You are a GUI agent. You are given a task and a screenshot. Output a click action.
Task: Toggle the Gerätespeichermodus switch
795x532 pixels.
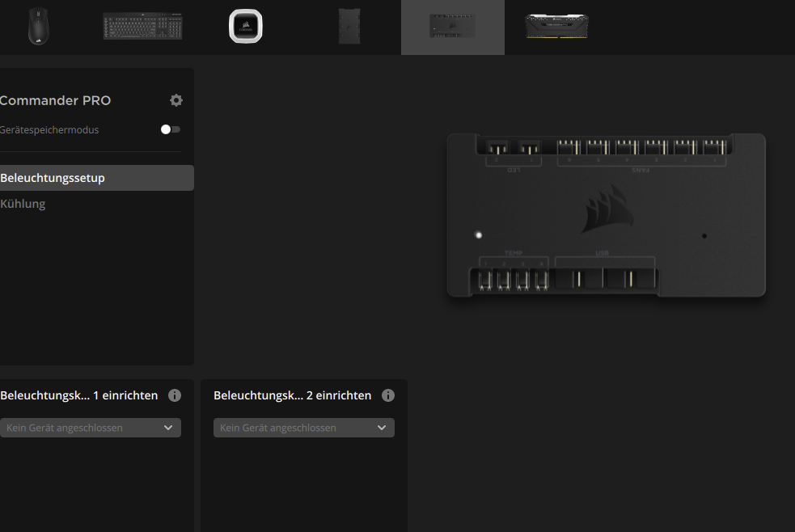coord(171,129)
